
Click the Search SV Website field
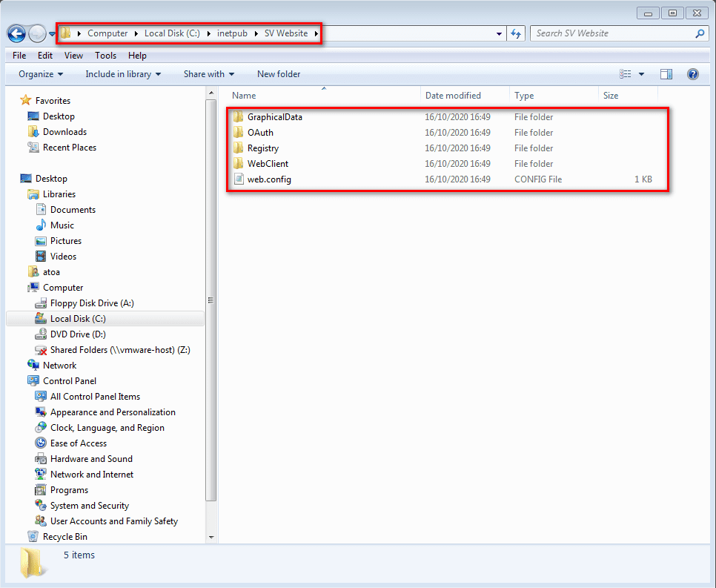[x=611, y=33]
